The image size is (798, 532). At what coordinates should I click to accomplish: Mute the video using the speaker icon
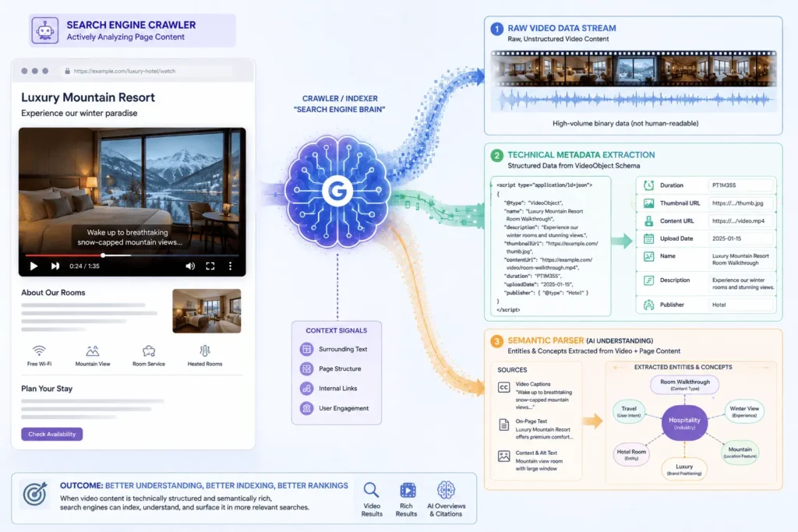(190, 266)
